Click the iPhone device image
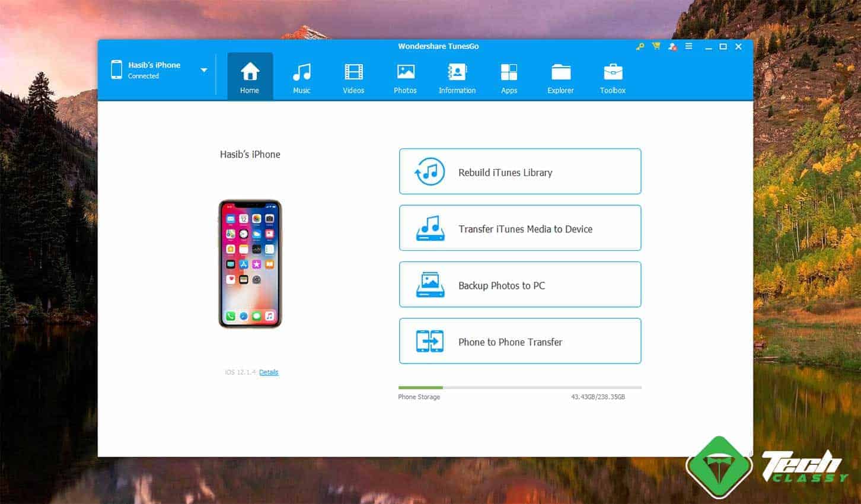 pos(250,264)
